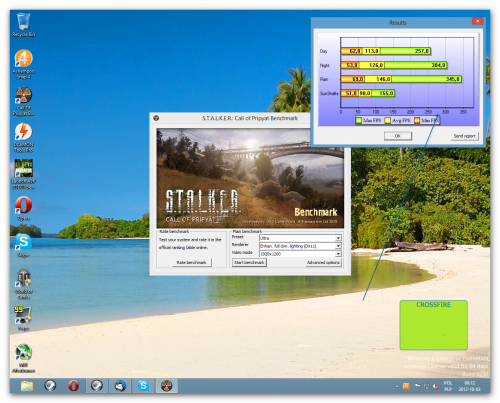Screen dimensions: 500x403
Task: Click the round grey taskbar icon left of Opera
Action: 50,386
